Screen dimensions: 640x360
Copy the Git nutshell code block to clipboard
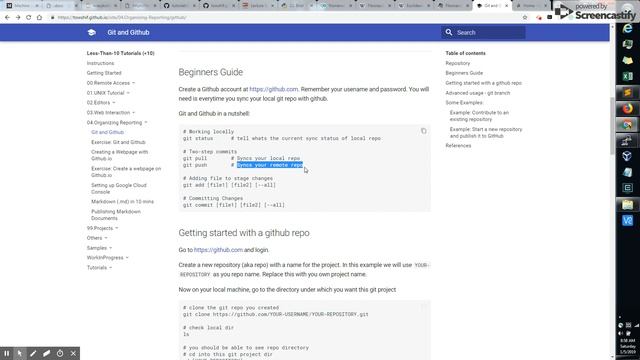(x=424, y=131)
